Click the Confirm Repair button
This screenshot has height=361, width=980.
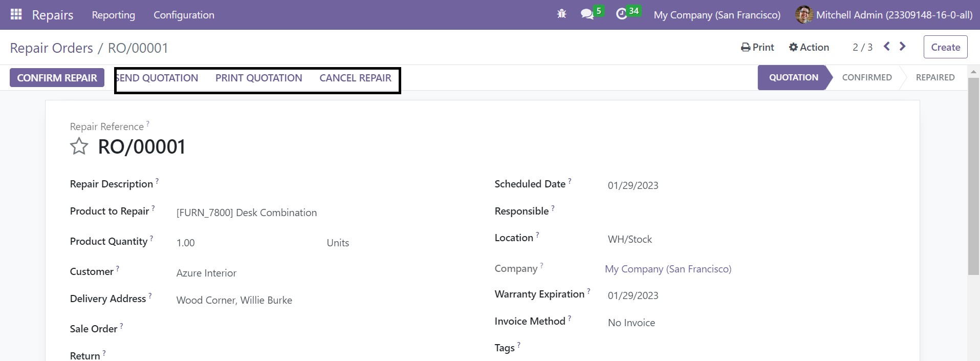57,78
